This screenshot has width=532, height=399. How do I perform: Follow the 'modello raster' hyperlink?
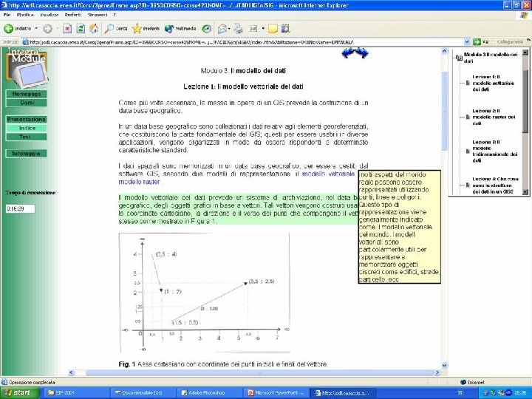[139, 182]
